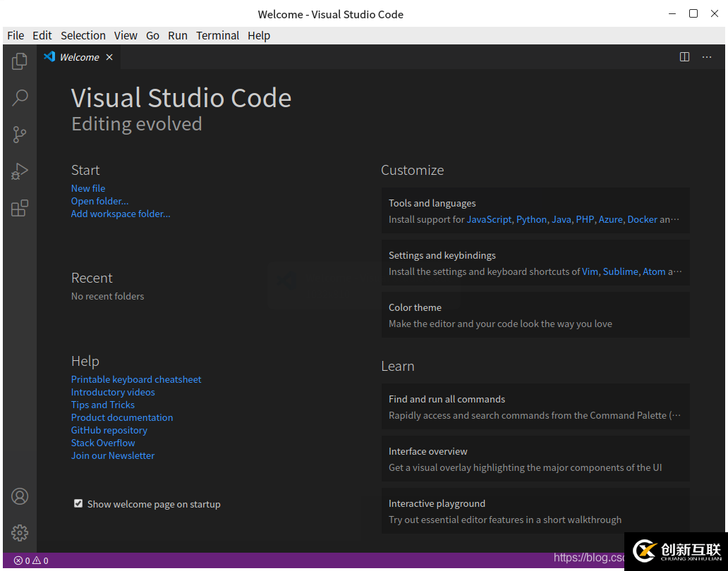Open the Run and Debug view icon
The width and height of the screenshot is (728, 571).
(20, 171)
